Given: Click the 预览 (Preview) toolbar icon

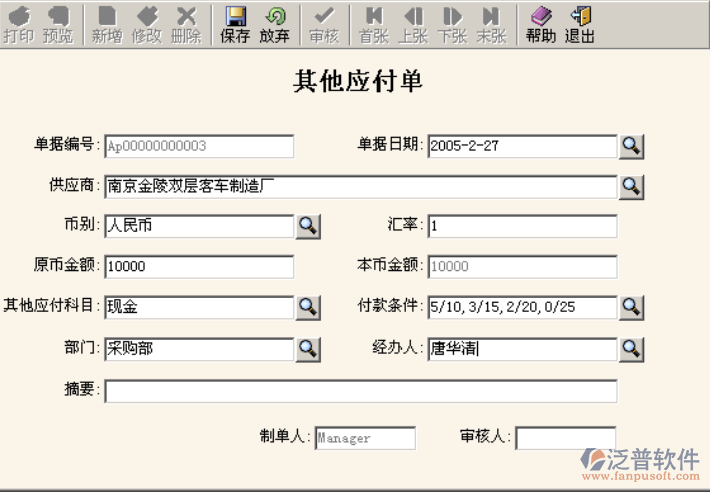Looking at the screenshot, I should coord(58,25).
